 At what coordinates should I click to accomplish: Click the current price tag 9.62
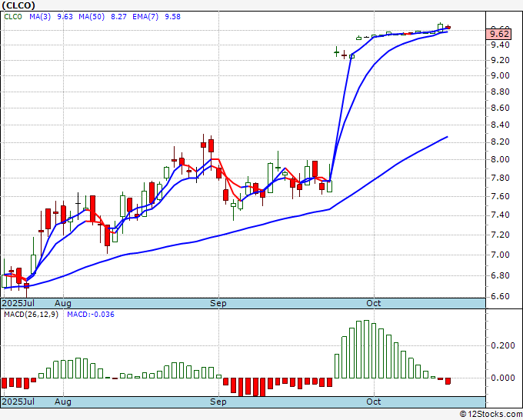[498, 34]
